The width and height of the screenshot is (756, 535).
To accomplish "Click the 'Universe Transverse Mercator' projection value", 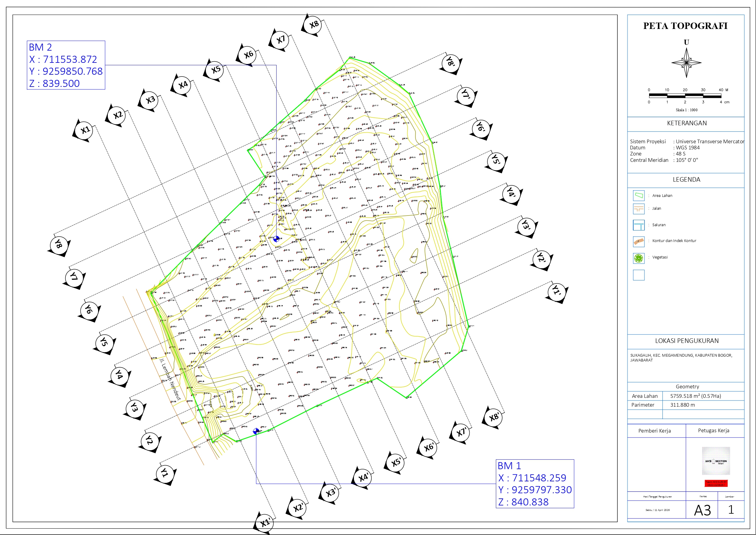I will [710, 141].
